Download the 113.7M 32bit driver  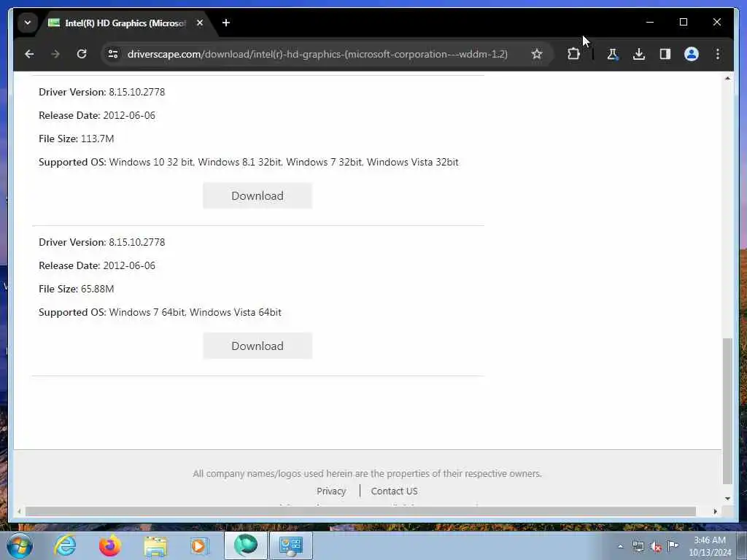[x=258, y=195]
